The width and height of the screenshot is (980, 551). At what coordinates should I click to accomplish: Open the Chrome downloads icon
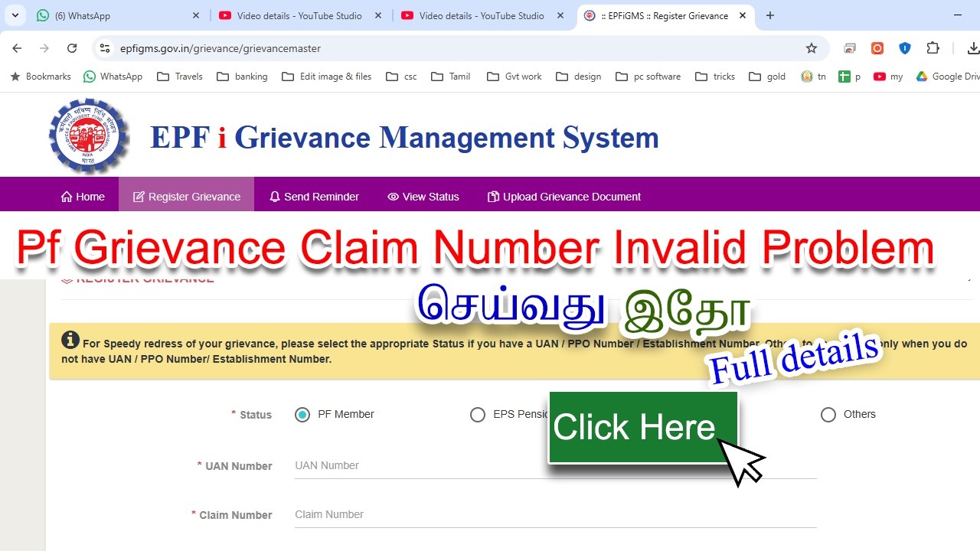(x=973, y=48)
